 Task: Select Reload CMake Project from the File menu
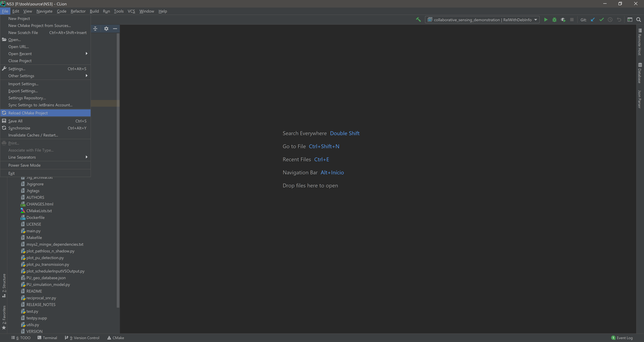point(28,113)
